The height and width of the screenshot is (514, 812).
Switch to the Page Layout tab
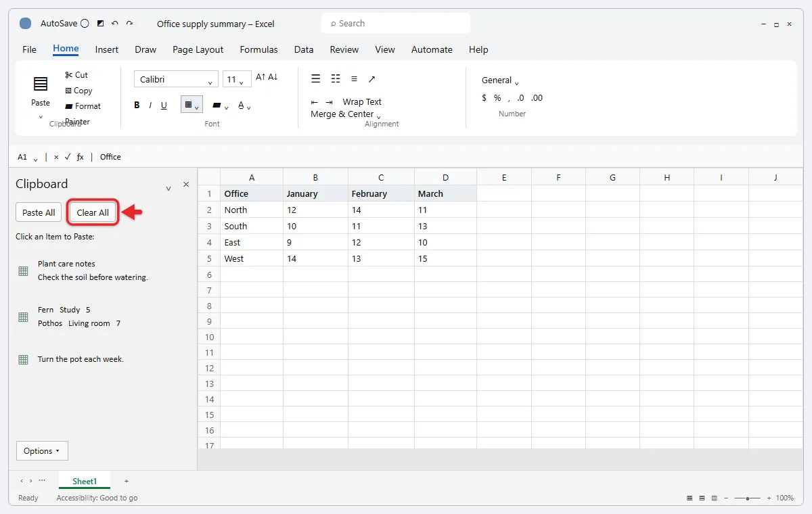(x=198, y=49)
